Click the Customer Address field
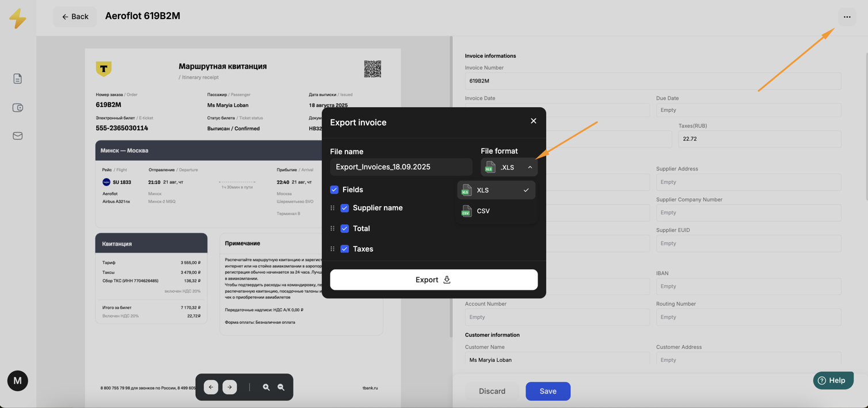This screenshot has height=408, width=868. (x=748, y=360)
